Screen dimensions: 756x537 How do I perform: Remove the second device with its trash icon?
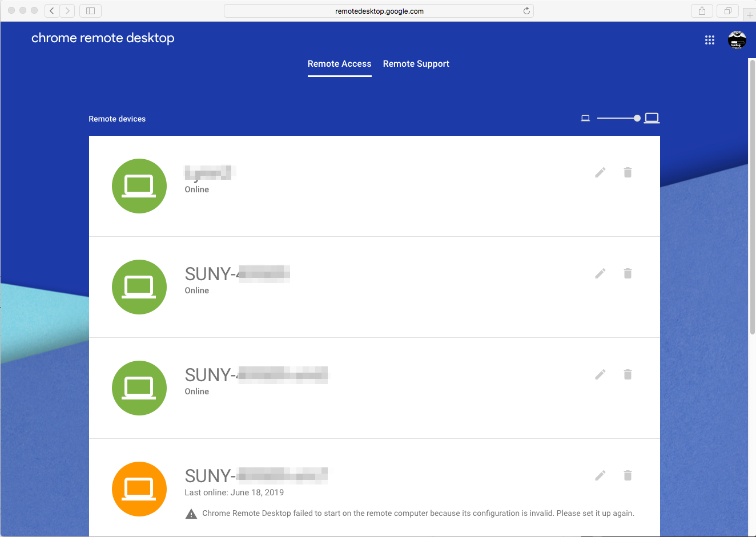628,273
